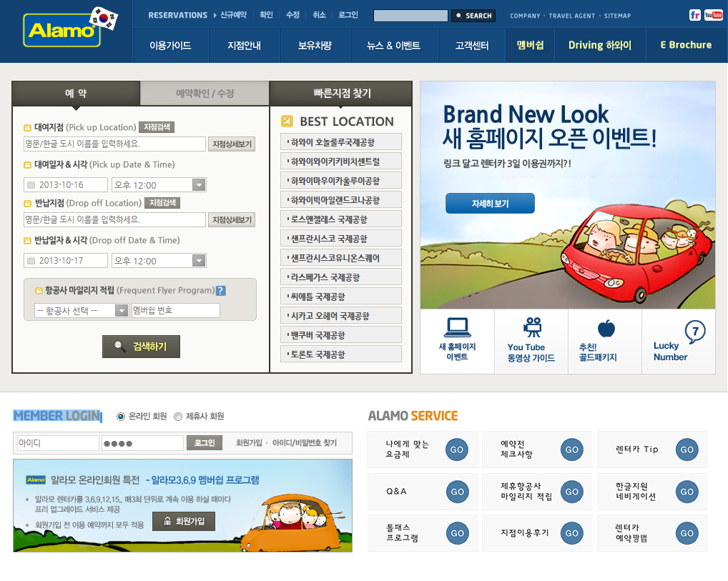Screen dimensions: 728x581
Task: Switch to 예약확인 / 수정 tab
Action: click(x=205, y=94)
